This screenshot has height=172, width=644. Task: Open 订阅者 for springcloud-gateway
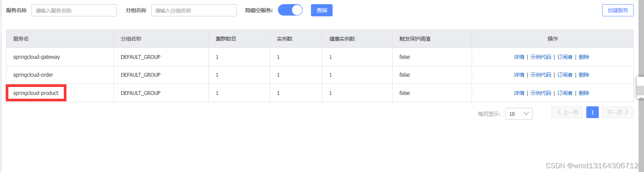[x=565, y=57]
